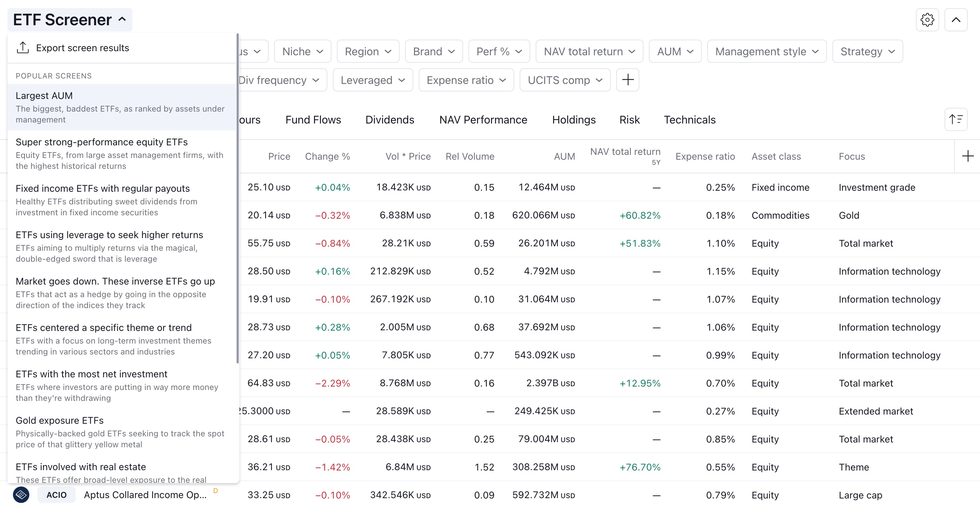Image resolution: width=980 pixels, height=507 pixels.
Task: Click the popular screens list scrollbar
Action: pyautogui.click(x=238, y=198)
